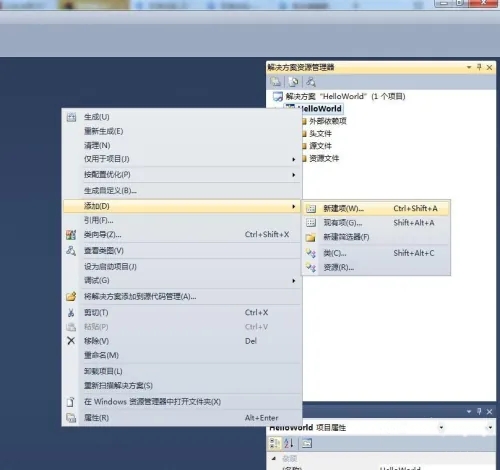500x470 pixels.
Task: Open the HelloWorld 项目属性 object combo box
Action: click(381, 427)
